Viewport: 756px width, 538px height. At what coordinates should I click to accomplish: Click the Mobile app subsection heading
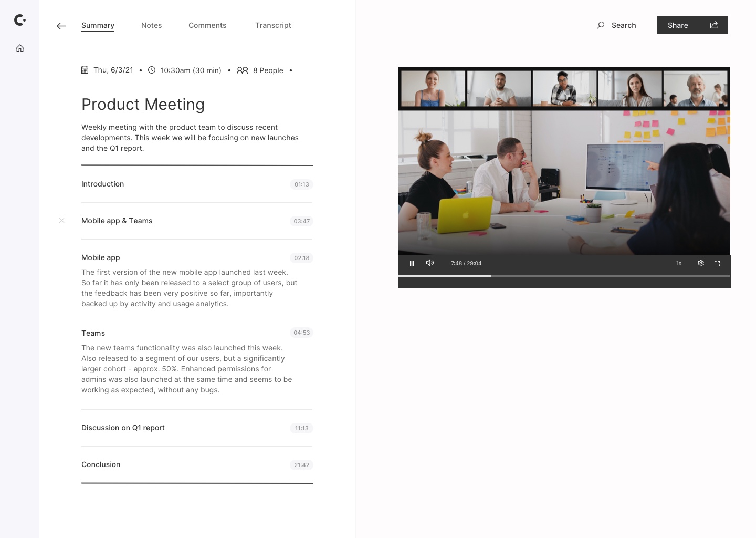pyautogui.click(x=101, y=257)
